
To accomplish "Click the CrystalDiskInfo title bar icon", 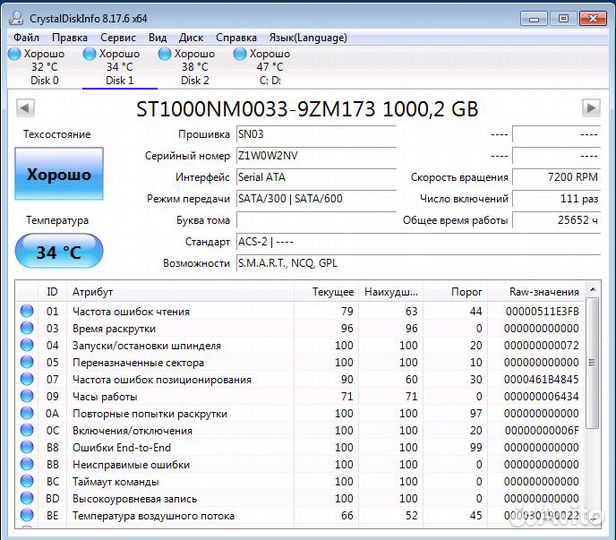I will [16, 18].
